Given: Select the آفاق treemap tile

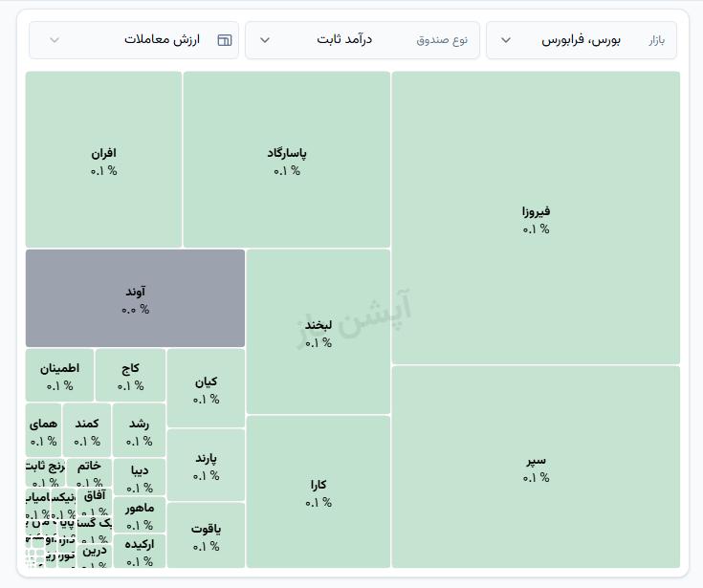Looking at the screenshot, I should pos(95,501).
